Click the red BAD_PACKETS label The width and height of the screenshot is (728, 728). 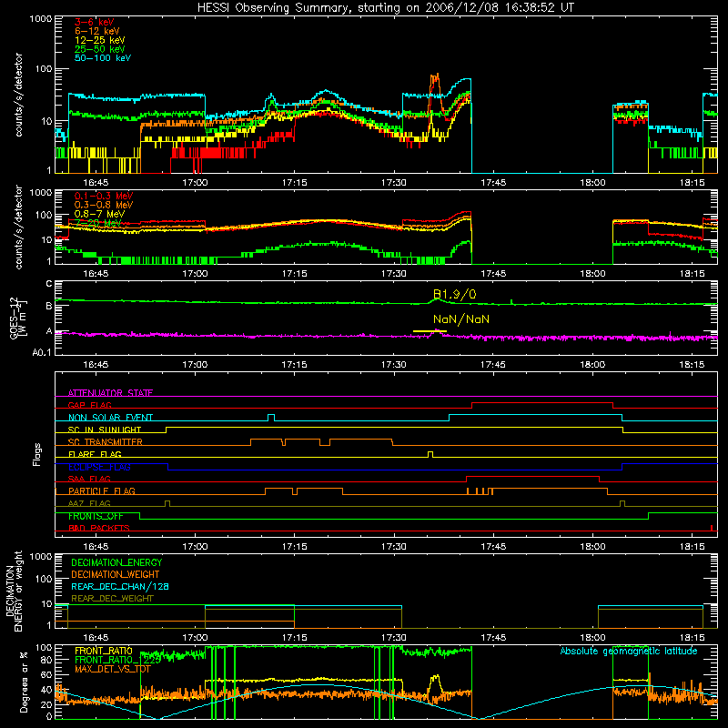coord(99,528)
